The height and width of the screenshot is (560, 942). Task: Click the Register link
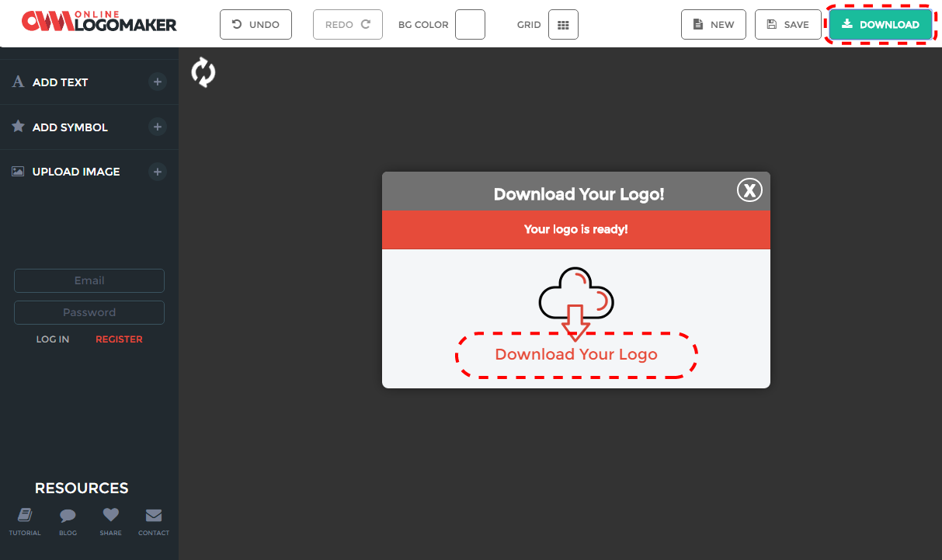click(x=119, y=339)
